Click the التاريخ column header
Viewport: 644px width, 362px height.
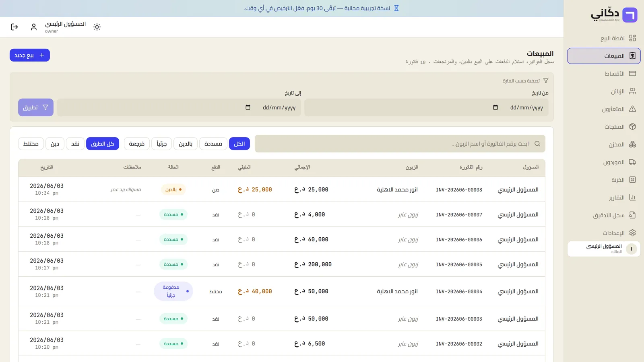coord(47,167)
